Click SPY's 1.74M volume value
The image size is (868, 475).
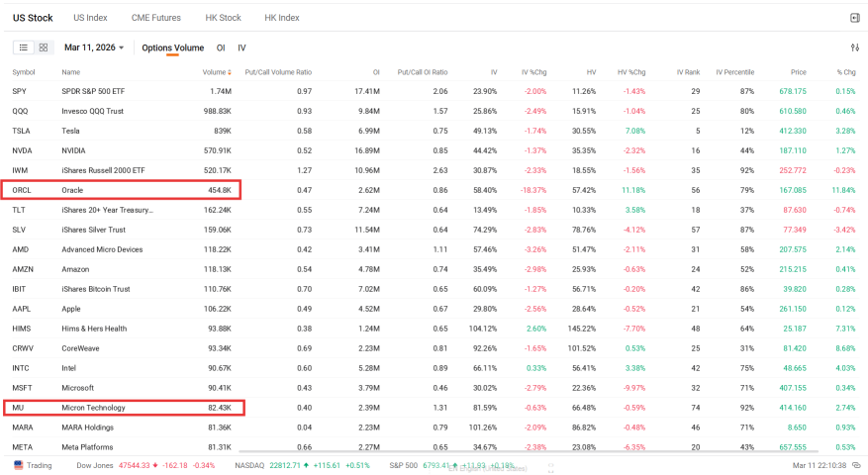pyautogui.click(x=221, y=91)
